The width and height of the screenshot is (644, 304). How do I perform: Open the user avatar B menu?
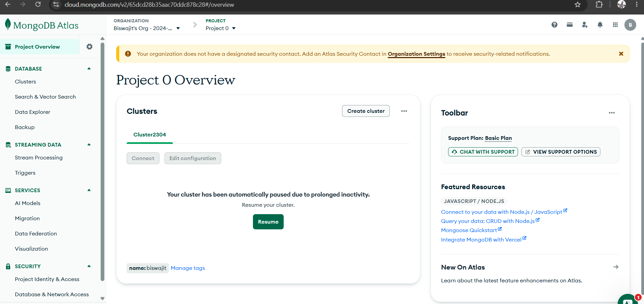tap(630, 25)
